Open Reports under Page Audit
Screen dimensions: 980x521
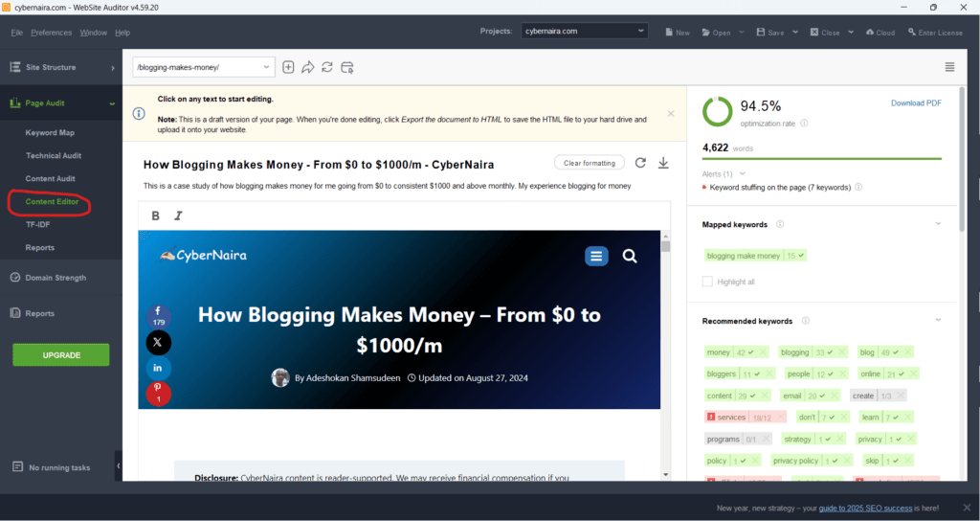click(x=40, y=248)
